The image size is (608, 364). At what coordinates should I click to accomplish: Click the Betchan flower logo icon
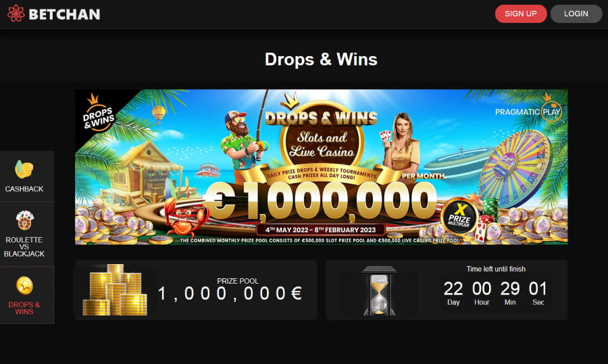16,14
